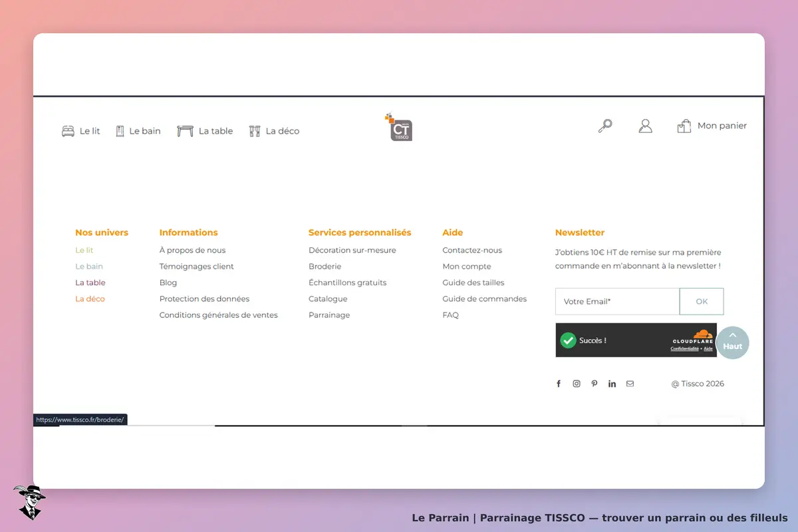This screenshot has width=798, height=532.
Task: Open La déco in the top navigation
Action: coord(283,131)
